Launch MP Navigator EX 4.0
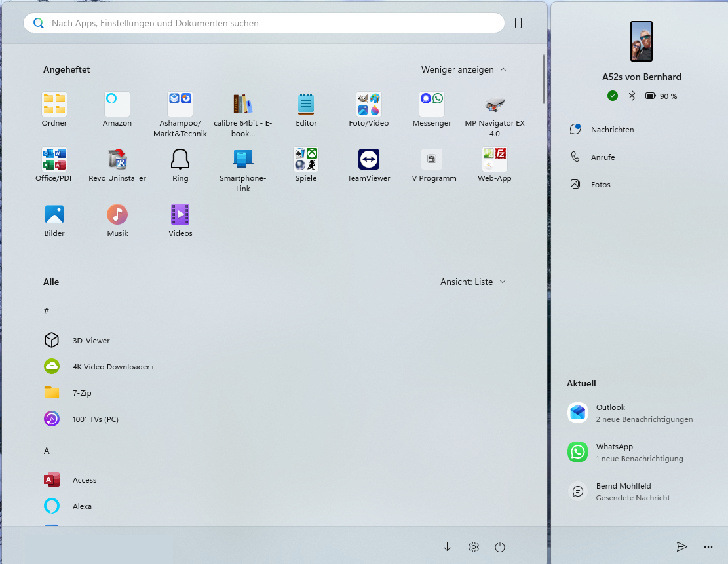Viewport: 728px width, 564px height. [x=495, y=105]
